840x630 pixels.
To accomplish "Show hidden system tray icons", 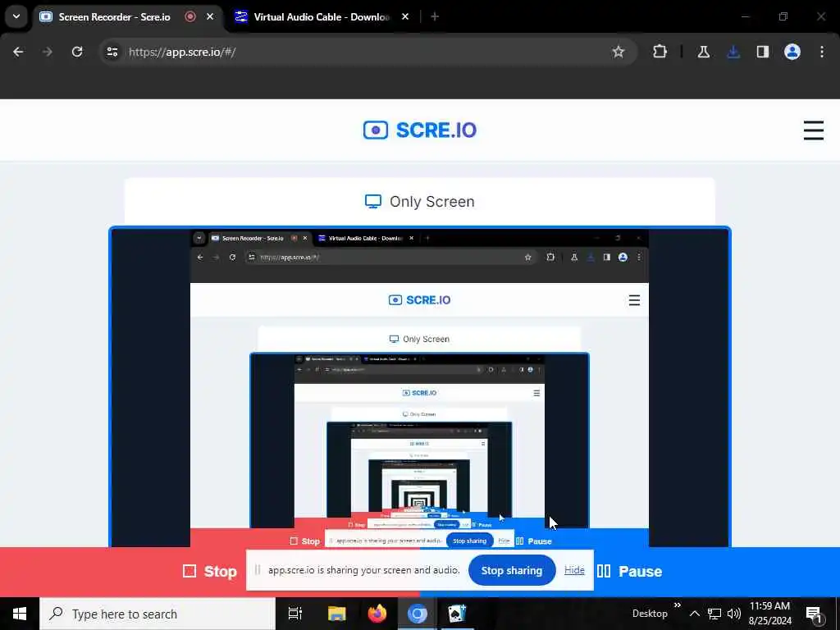I will pyautogui.click(x=694, y=614).
